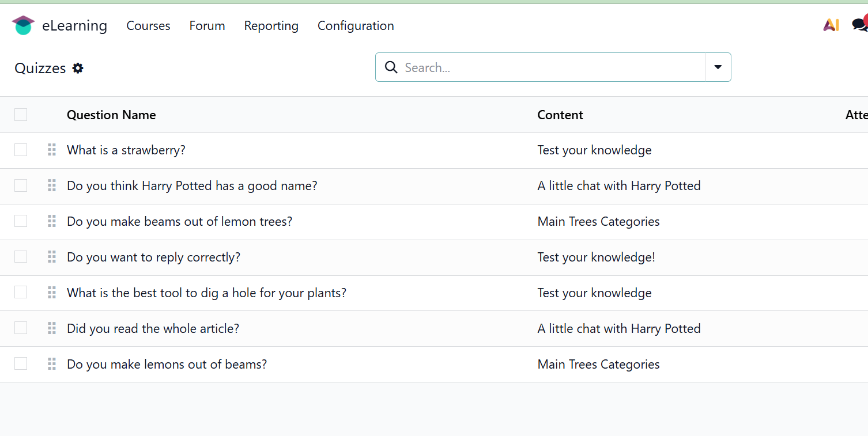Open the Courses menu
The height and width of the screenshot is (436, 868).
point(148,26)
